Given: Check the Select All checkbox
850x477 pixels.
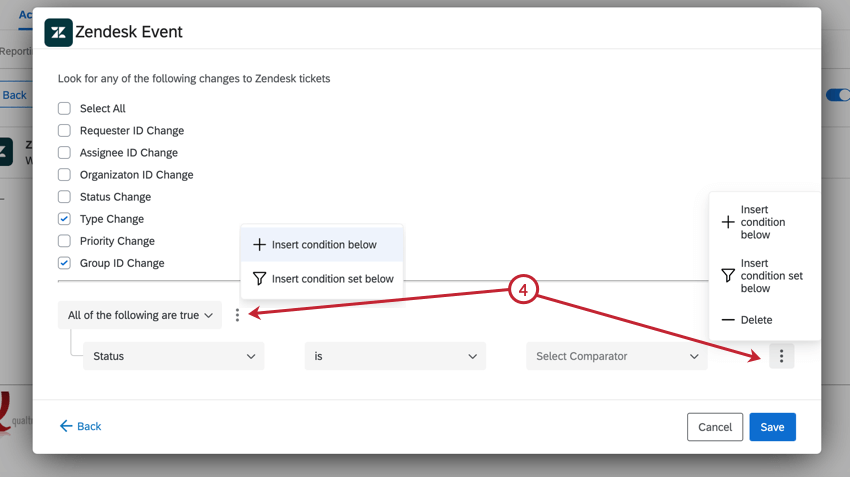Looking at the screenshot, I should [64, 108].
